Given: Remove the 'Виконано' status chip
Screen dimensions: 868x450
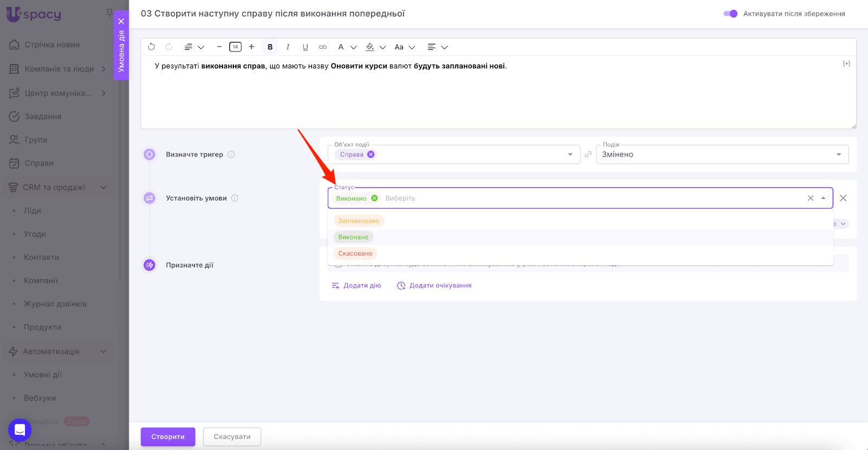Looking at the screenshot, I should coord(374,198).
